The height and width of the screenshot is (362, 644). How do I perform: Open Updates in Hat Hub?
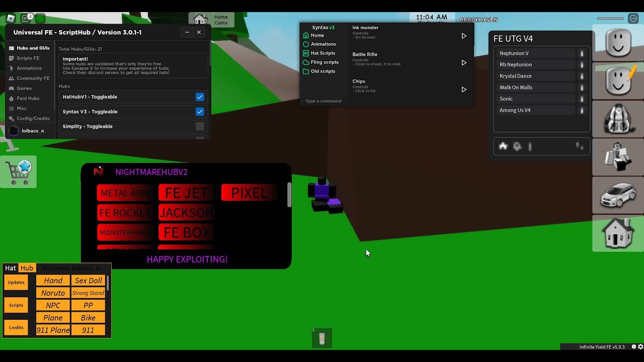(16, 282)
